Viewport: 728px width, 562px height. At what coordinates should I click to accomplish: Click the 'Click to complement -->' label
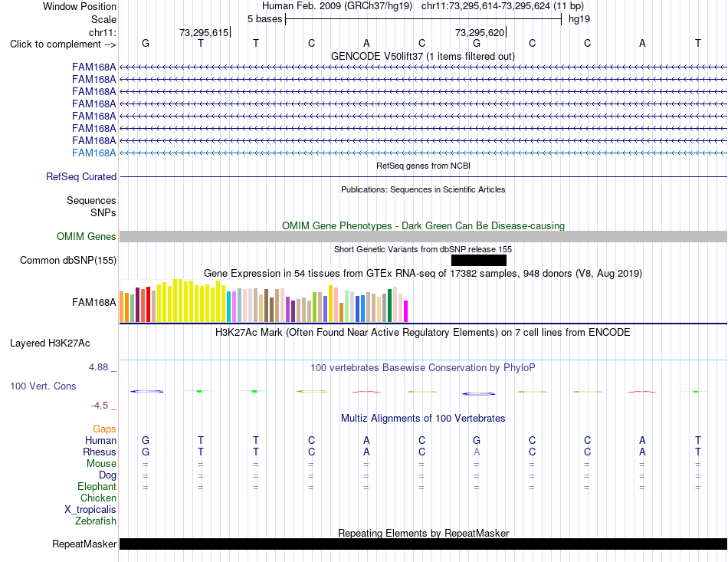point(63,44)
